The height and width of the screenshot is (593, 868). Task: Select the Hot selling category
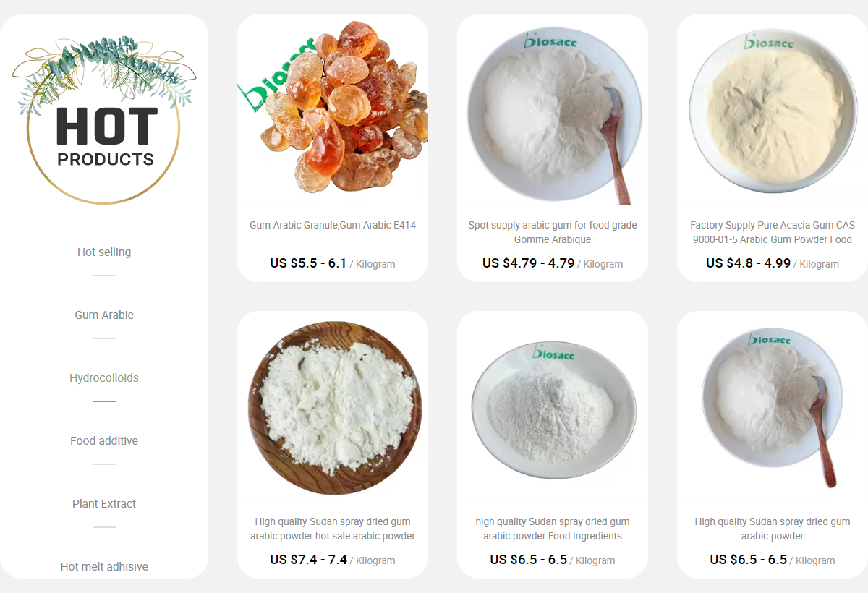pos(104,252)
